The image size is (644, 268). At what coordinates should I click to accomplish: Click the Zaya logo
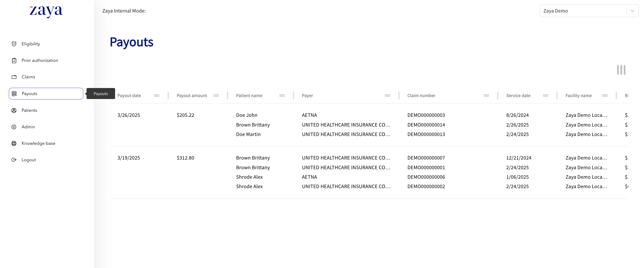point(46,11)
